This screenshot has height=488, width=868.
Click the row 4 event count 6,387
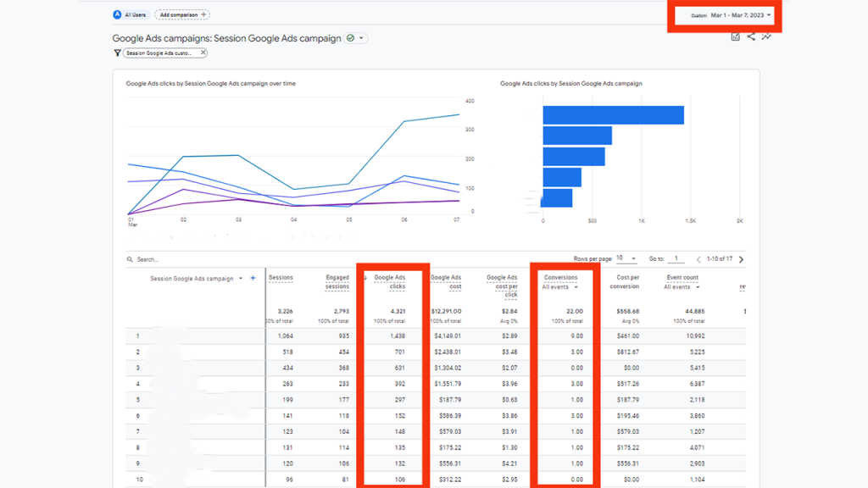click(696, 384)
